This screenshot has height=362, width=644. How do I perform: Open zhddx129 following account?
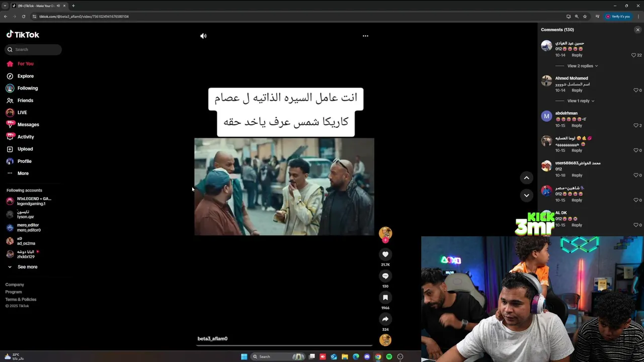pyautogui.click(x=23, y=254)
